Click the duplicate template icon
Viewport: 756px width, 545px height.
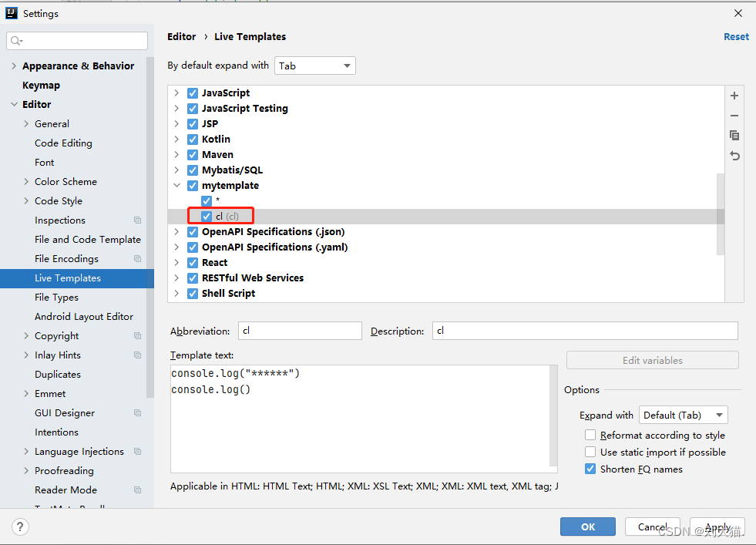(734, 136)
